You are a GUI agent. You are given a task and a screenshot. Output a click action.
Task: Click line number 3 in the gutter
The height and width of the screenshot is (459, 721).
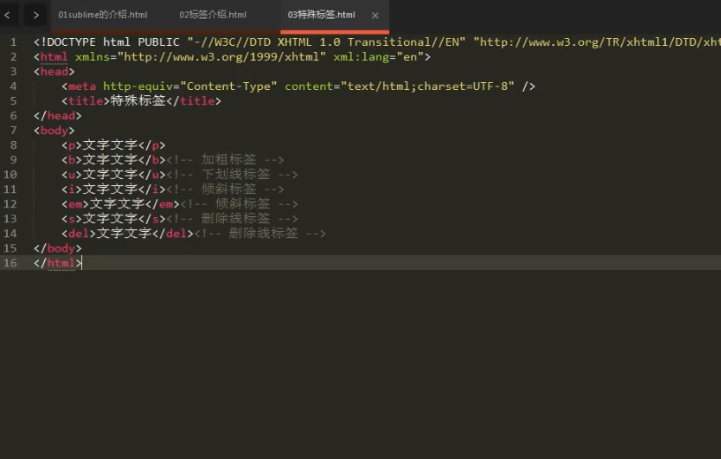[13, 72]
